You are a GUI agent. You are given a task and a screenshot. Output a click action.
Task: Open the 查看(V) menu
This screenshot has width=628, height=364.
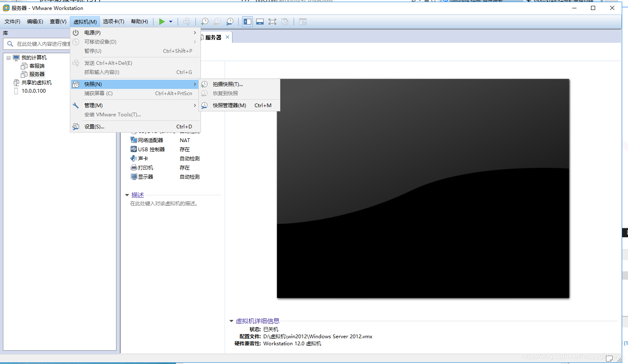[58, 22]
